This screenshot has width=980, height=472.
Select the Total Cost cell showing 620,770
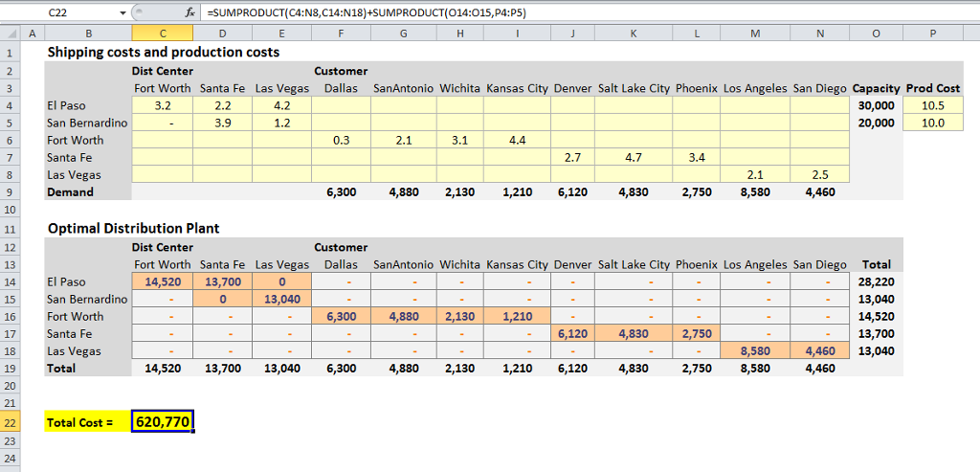click(163, 422)
